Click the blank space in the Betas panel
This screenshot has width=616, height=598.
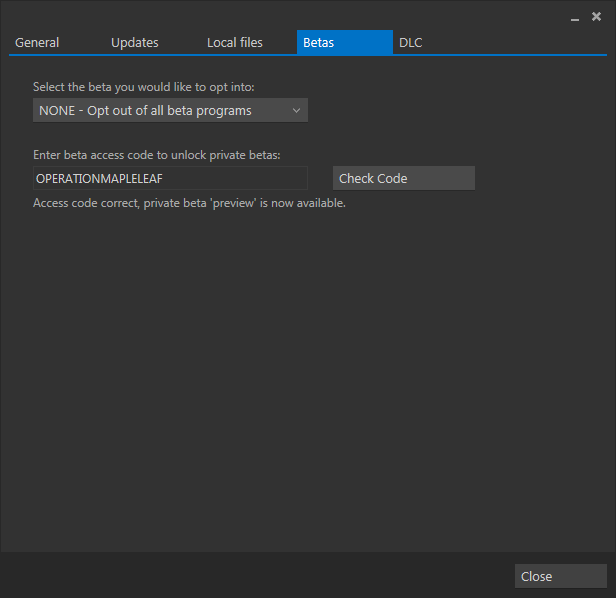pyautogui.click(x=300, y=380)
